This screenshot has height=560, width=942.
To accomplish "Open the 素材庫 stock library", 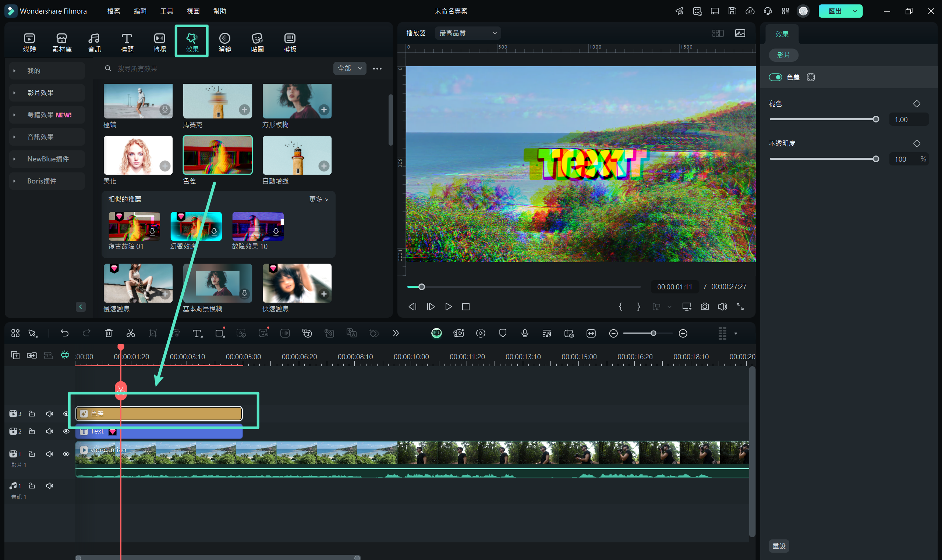I will coord(62,43).
